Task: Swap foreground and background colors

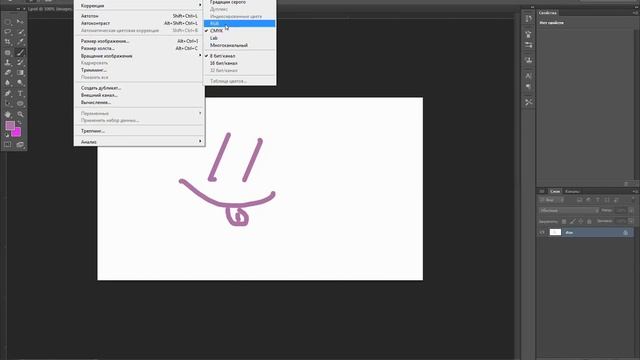Action: click(20, 122)
